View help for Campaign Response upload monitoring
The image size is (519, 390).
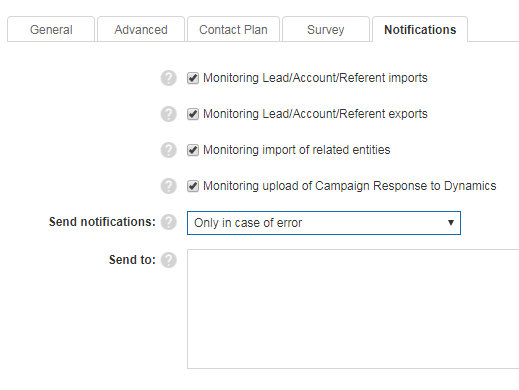169,186
